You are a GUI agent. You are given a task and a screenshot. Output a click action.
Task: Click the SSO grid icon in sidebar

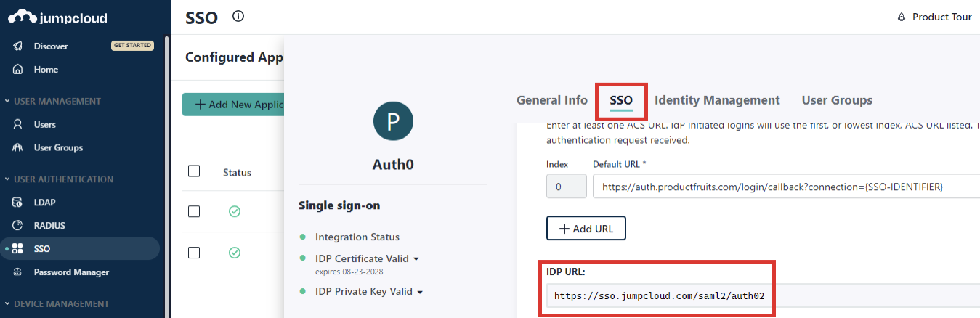(x=18, y=248)
